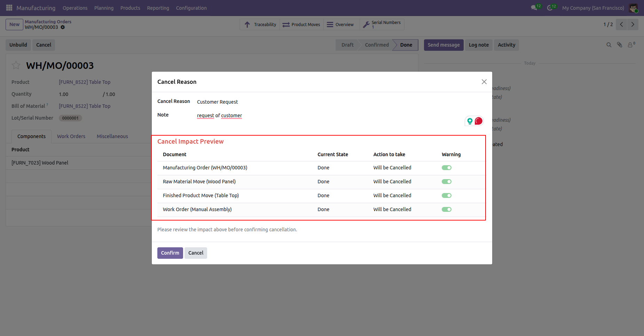Image resolution: width=644 pixels, height=336 pixels.
Task: Click the red circular icon in note field
Action: (479, 121)
